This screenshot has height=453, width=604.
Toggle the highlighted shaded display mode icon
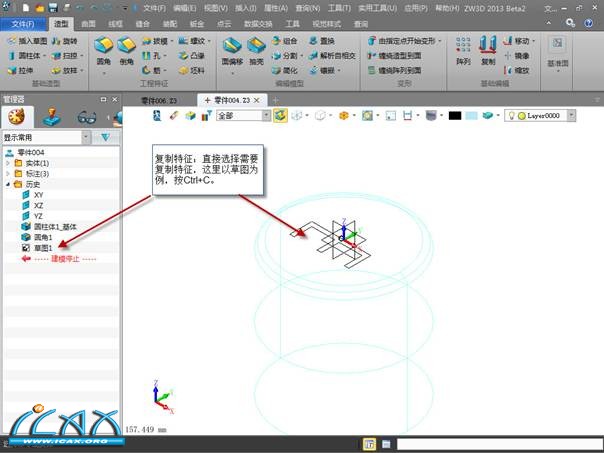tap(280, 115)
